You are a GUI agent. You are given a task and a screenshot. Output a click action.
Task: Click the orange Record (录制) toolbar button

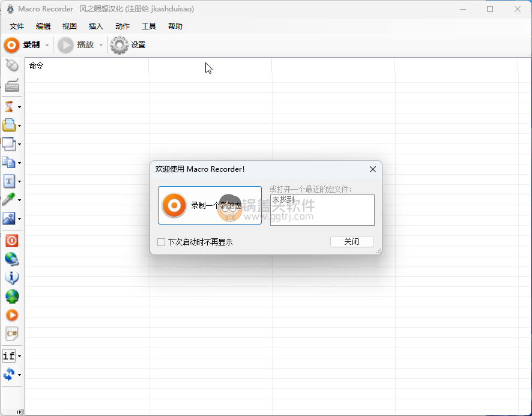click(22, 45)
